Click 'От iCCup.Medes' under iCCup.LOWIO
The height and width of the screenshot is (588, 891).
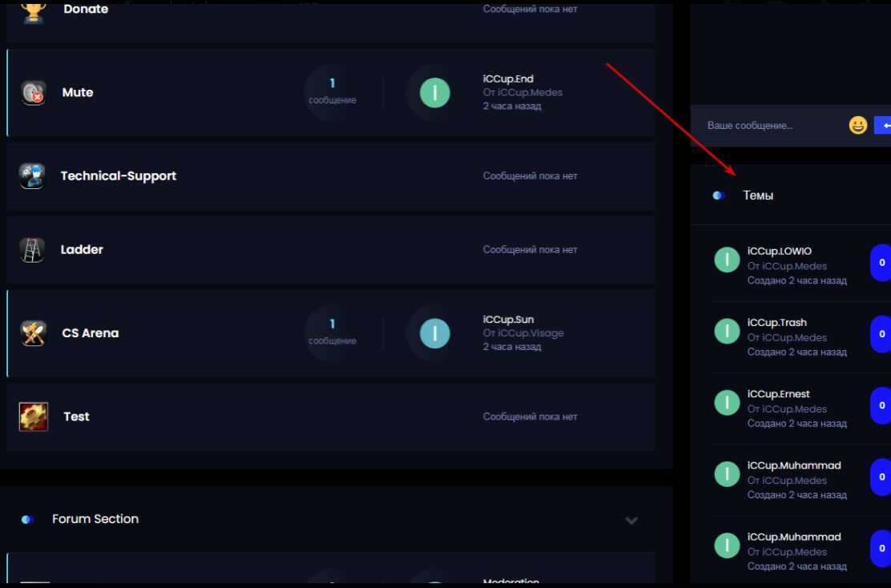787,267
